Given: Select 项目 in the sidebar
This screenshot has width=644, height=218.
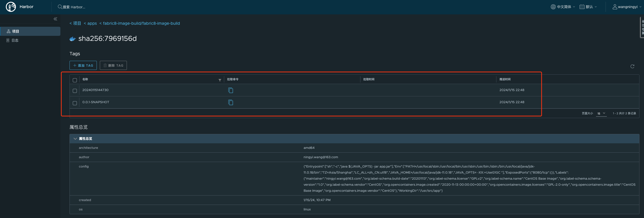Looking at the screenshot, I should pos(30,31).
